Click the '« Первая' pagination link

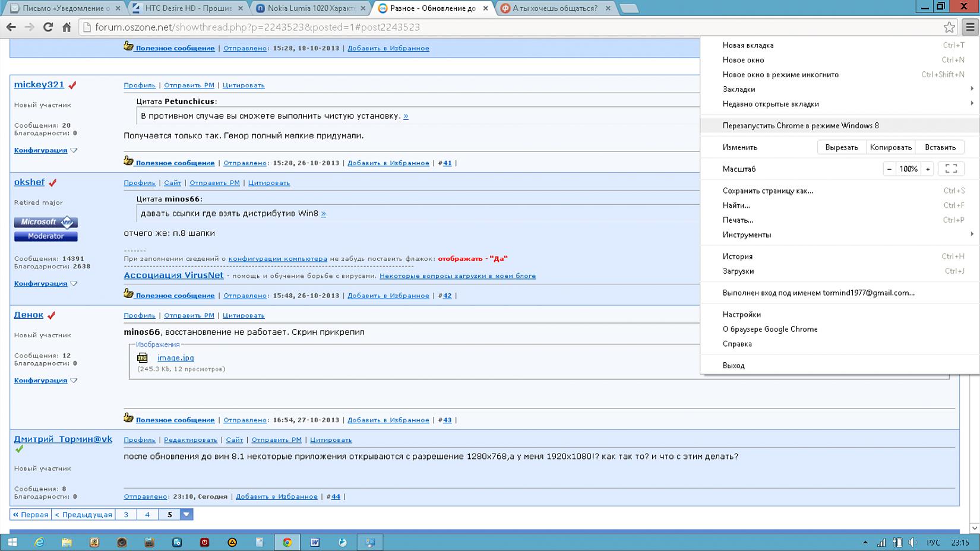[31, 514]
